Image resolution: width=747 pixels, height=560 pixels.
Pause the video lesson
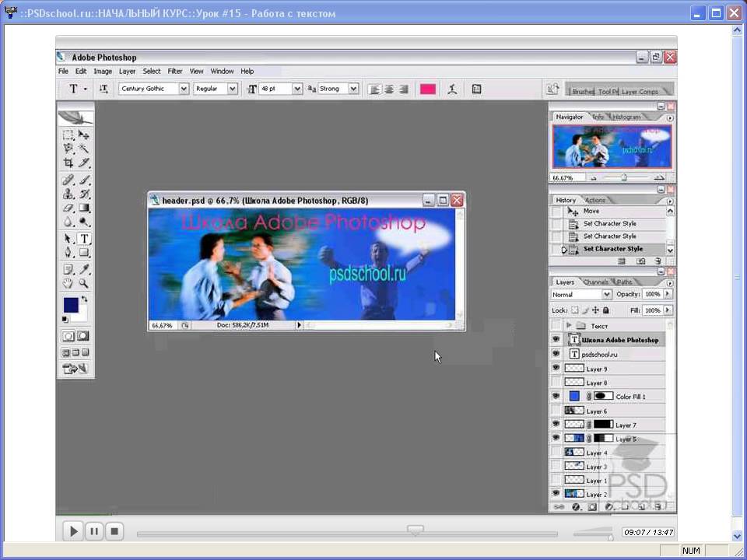point(94,531)
